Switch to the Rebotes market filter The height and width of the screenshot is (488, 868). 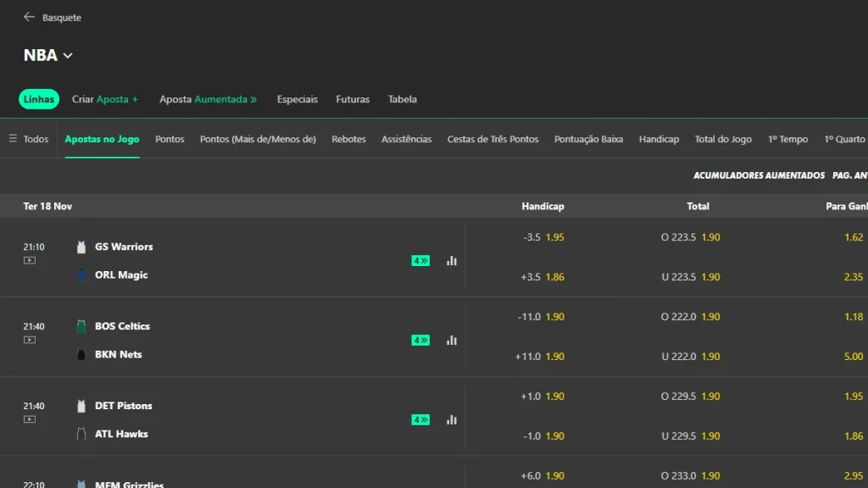pyautogui.click(x=348, y=138)
